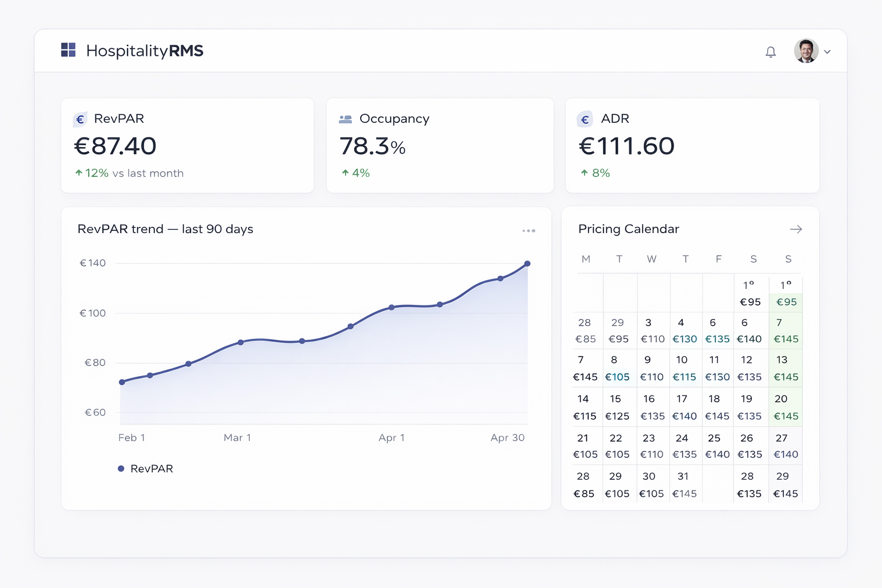Open the Pricing Calendar via the arrow icon
The width and height of the screenshot is (882, 588).
click(x=796, y=229)
